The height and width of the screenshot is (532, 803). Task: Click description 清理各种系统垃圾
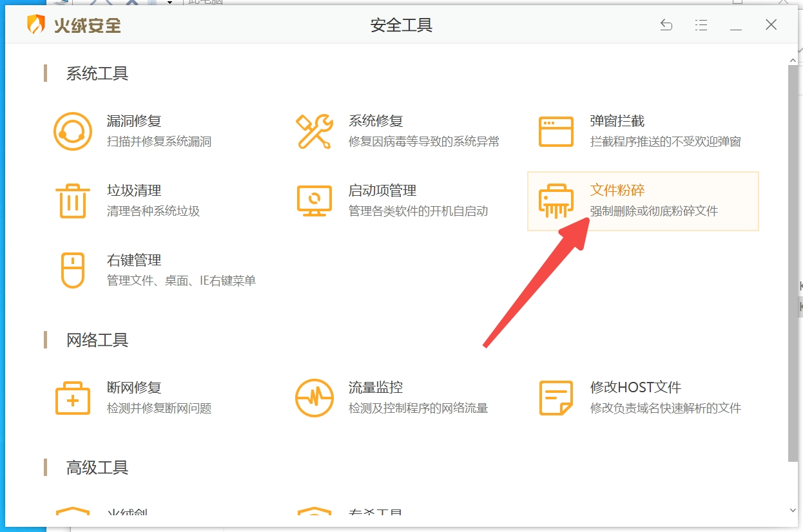[x=153, y=211]
